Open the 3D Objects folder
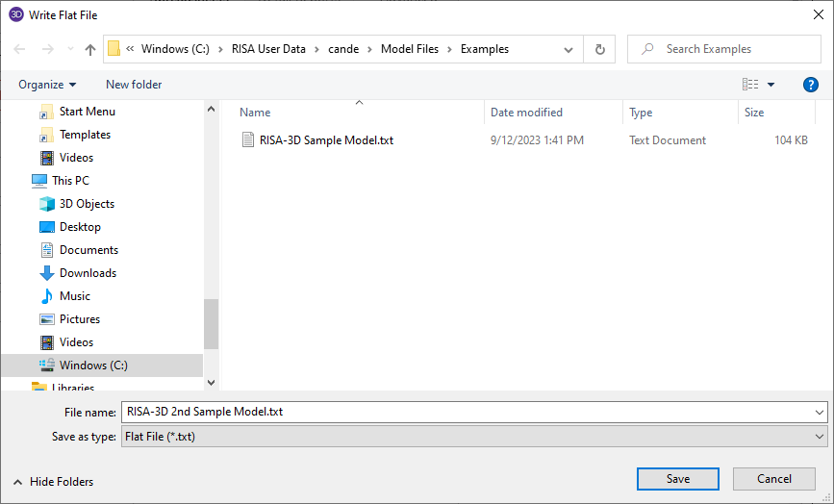This screenshot has width=834, height=504. [87, 204]
